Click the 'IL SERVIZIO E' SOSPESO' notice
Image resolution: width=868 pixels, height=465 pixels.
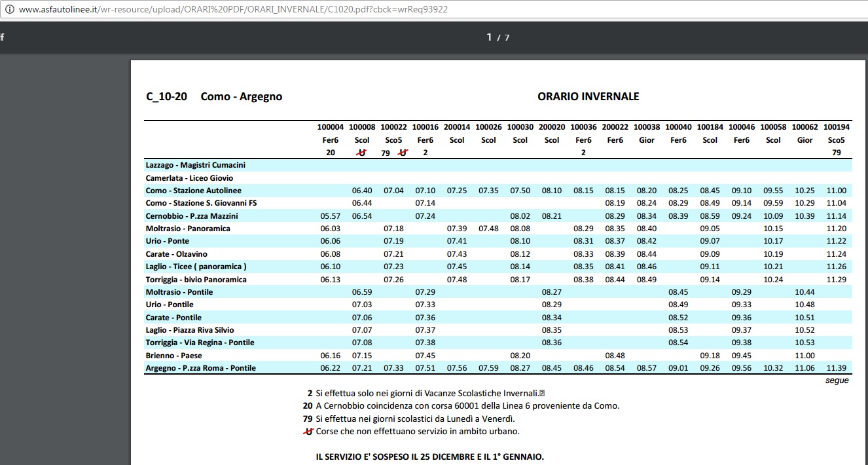(429, 456)
